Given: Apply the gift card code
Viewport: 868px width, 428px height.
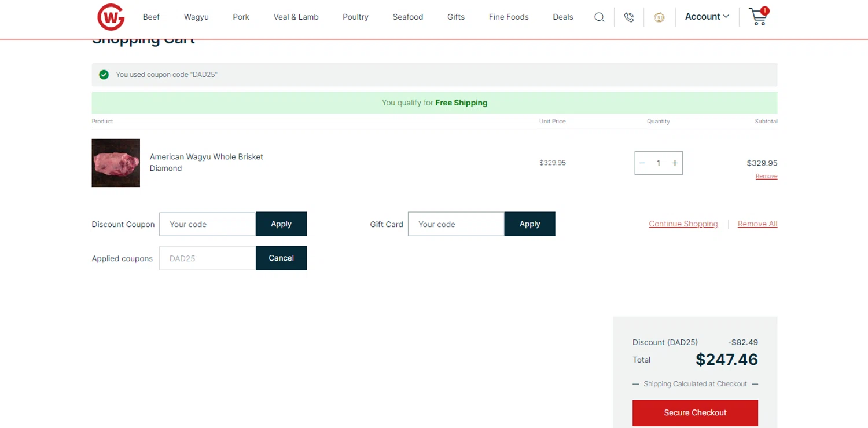Looking at the screenshot, I should point(529,224).
